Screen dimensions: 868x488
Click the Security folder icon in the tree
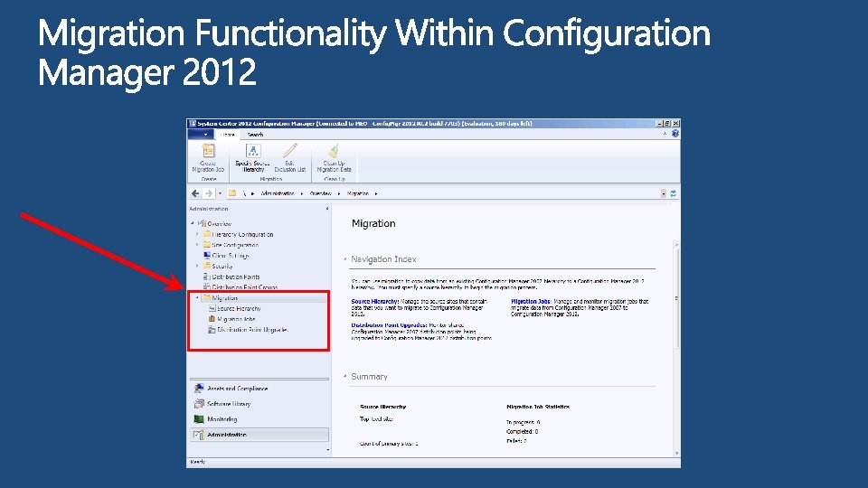pyautogui.click(x=207, y=266)
